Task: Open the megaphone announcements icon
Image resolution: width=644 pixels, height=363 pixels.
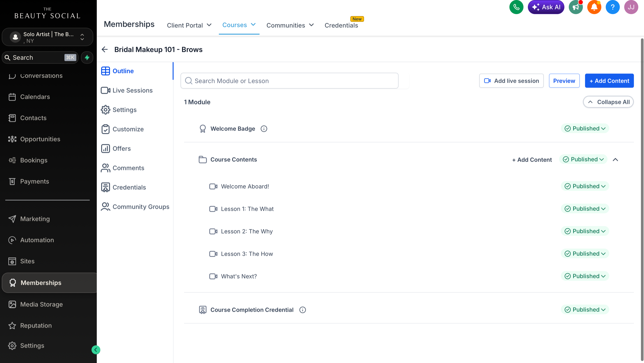Action: click(x=576, y=7)
